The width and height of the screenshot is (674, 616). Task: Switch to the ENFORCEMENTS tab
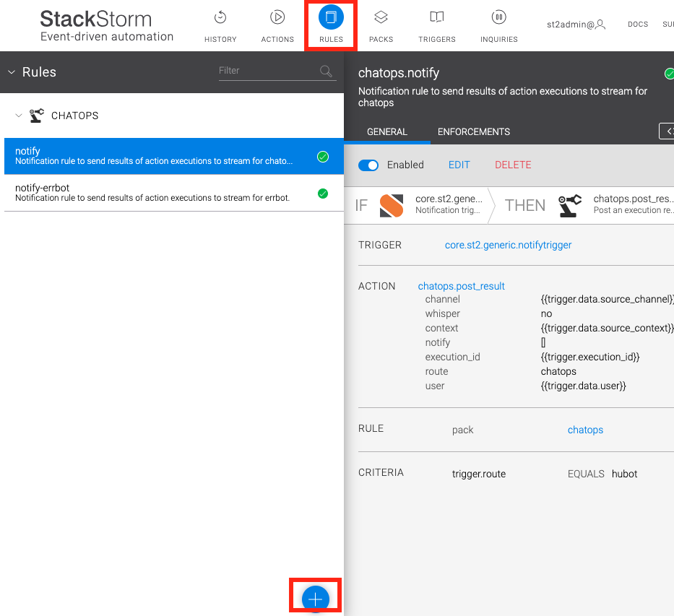tap(474, 132)
